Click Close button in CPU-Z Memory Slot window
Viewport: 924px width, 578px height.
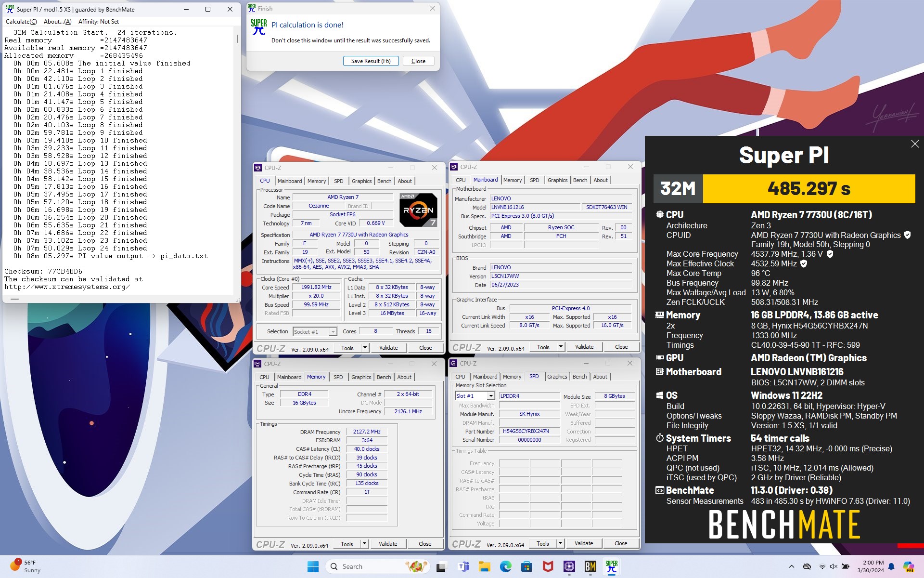pos(621,543)
